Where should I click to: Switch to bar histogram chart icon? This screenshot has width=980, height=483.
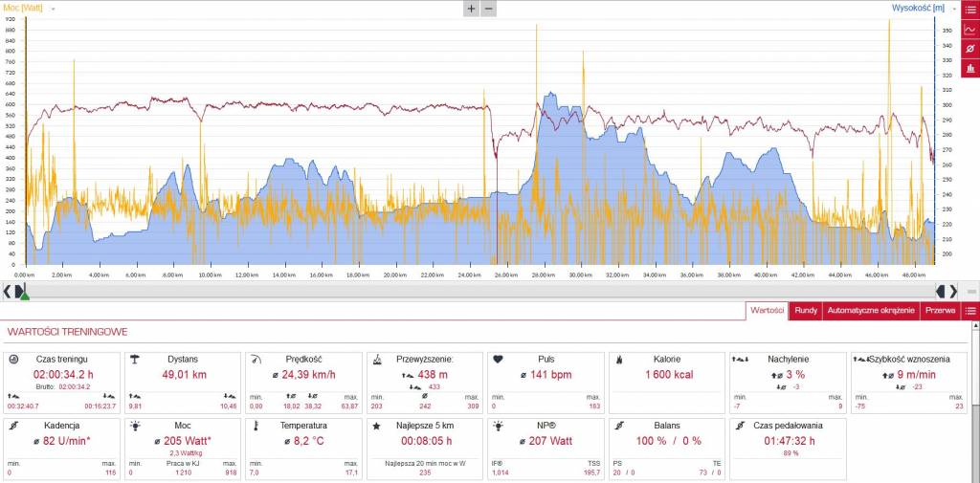click(970, 68)
